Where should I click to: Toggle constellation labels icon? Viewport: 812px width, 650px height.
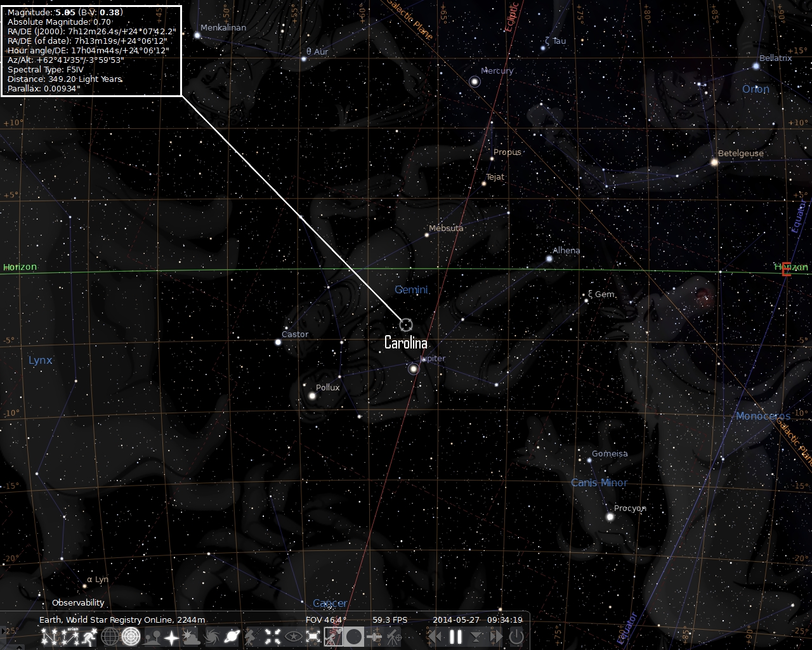click(70, 637)
